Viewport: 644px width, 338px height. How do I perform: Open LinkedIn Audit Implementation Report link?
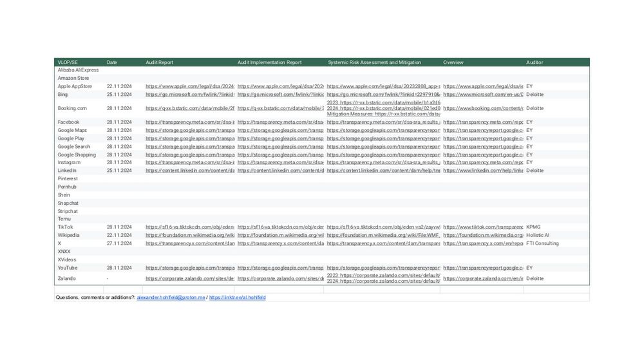[x=281, y=171]
